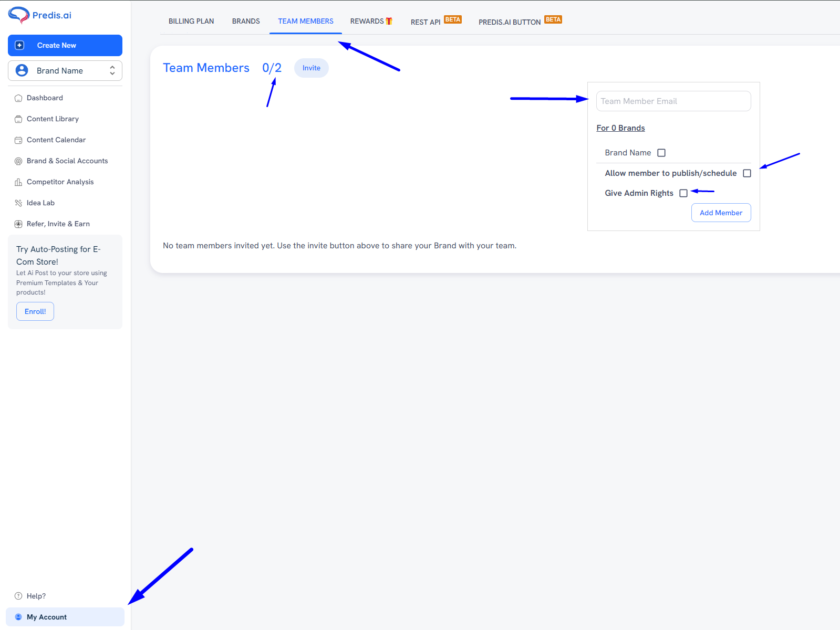Click the For 0 Brands link
This screenshot has width=840, height=630.
coord(620,128)
